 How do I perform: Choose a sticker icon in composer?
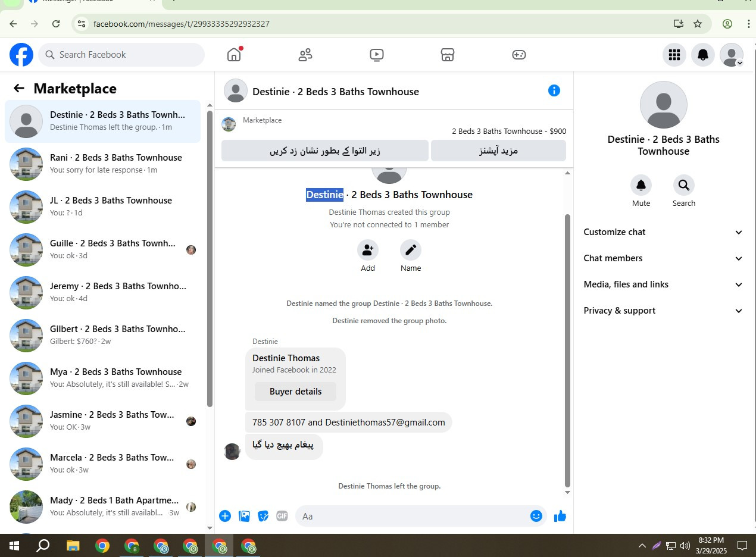point(263,516)
